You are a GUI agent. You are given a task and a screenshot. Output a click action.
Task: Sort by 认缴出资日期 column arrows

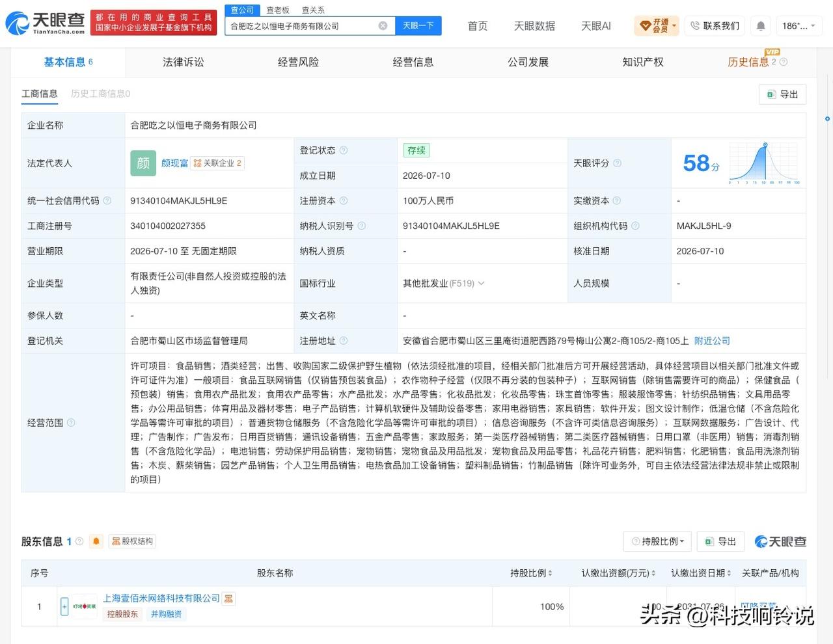(729, 573)
